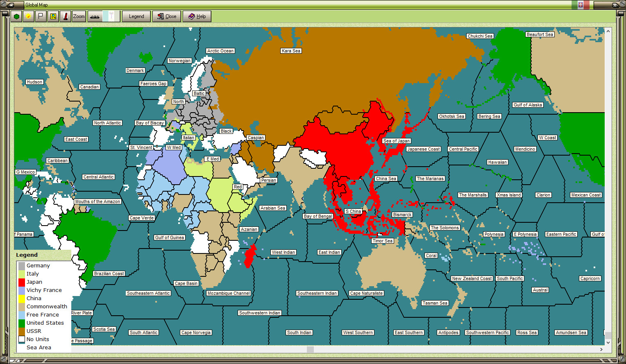Click the green hexagon toolbar icon
The height and width of the screenshot is (364, 626).
[16, 16]
